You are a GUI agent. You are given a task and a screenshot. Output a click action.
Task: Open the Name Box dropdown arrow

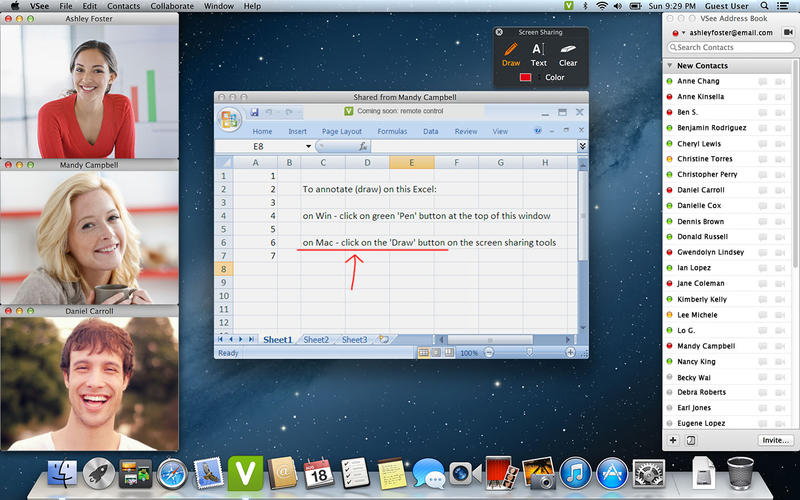click(x=307, y=146)
